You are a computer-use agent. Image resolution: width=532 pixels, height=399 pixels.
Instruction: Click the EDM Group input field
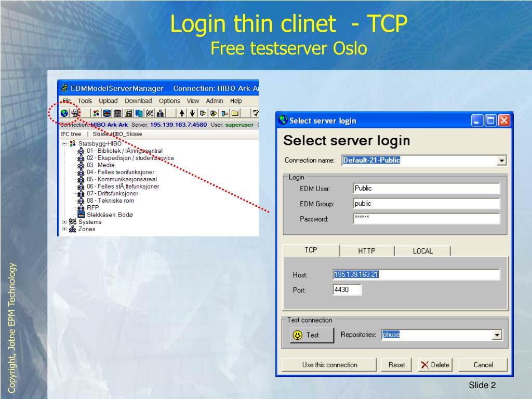tap(427, 204)
